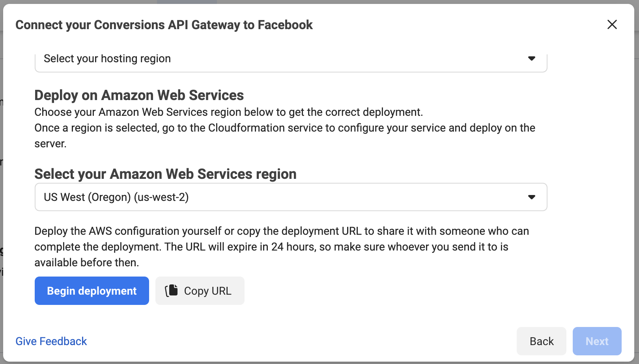
Task: Click the text available before then
Action: coord(87,263)
